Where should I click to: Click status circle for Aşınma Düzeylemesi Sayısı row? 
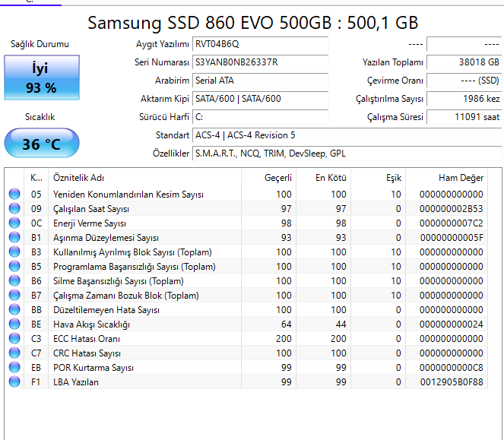click(x=14, y=238)
